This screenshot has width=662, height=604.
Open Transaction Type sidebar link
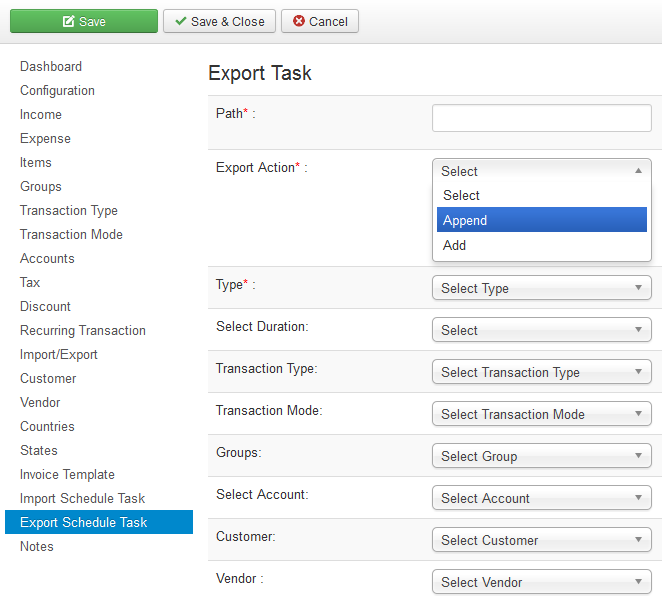68,210
